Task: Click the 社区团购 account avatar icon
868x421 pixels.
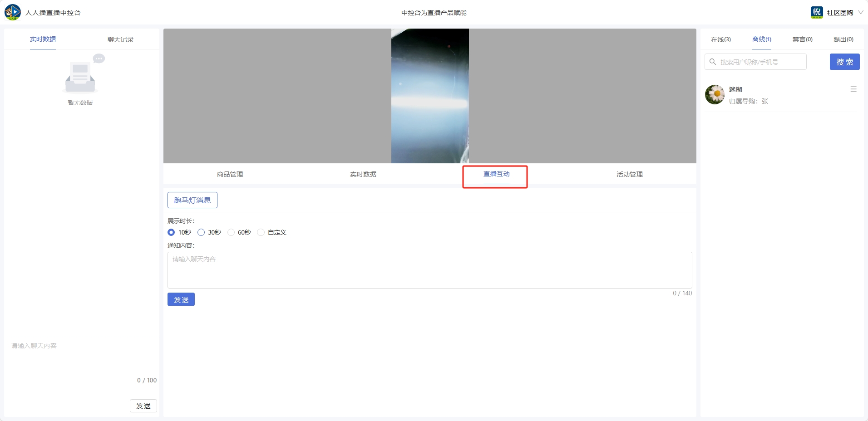Action: (x=817, y=12)
